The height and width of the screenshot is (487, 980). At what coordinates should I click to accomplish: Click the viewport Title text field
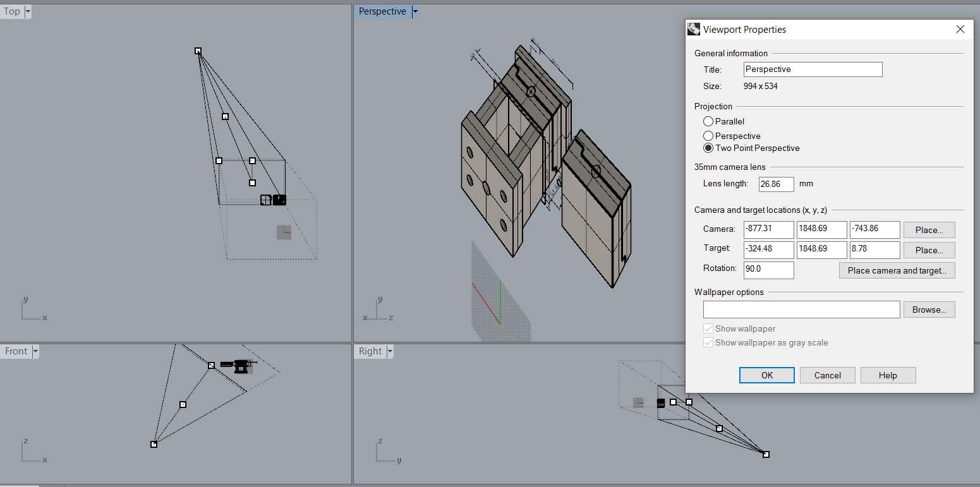pyautogui.click(x=812, y=69)
